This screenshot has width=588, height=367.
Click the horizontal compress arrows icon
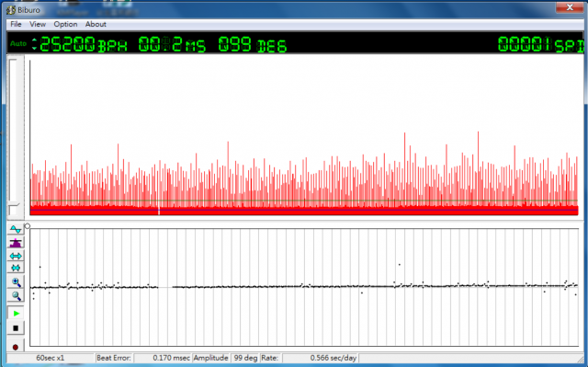[16, 268]
